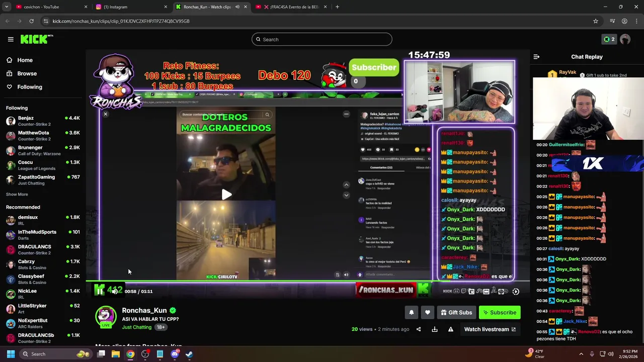Open demisux recommended channel
Screen dimensions: 644x362
click(x=43, y=220)
